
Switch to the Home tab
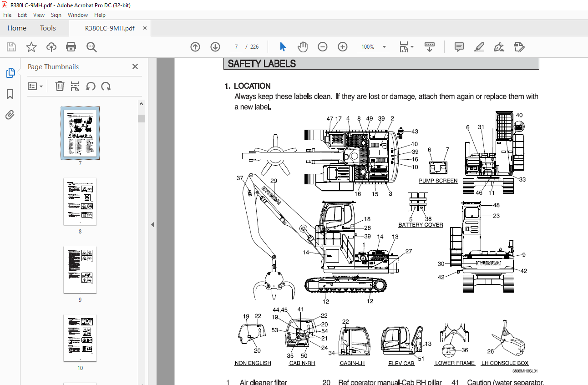(17, 28)
